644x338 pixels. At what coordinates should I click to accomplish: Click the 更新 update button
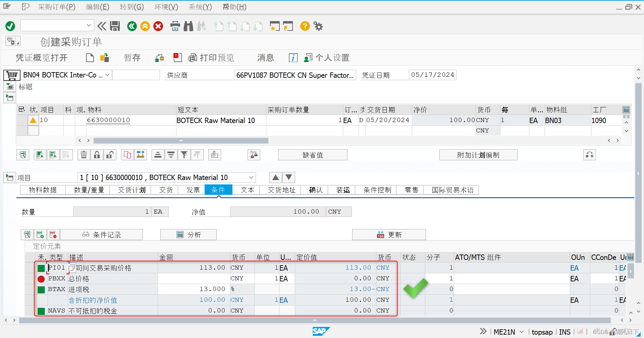coord(389,234)
